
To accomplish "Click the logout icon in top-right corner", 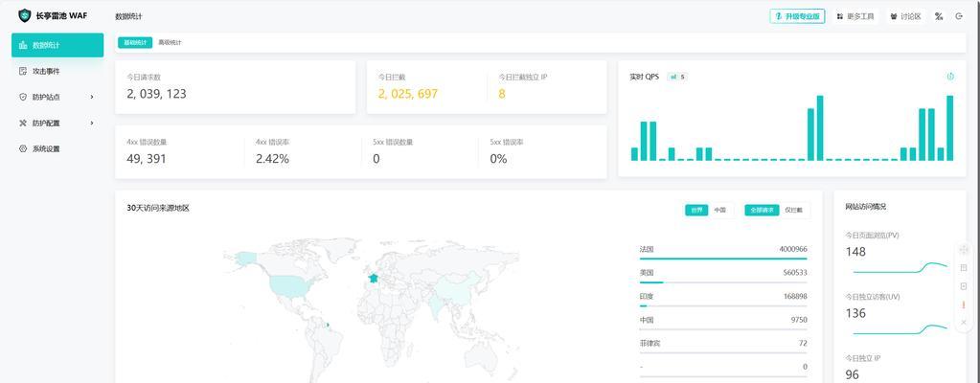I will (959, 16).
